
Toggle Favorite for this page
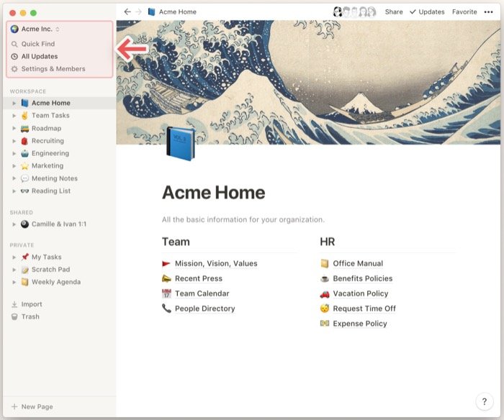tap(464, 12)
